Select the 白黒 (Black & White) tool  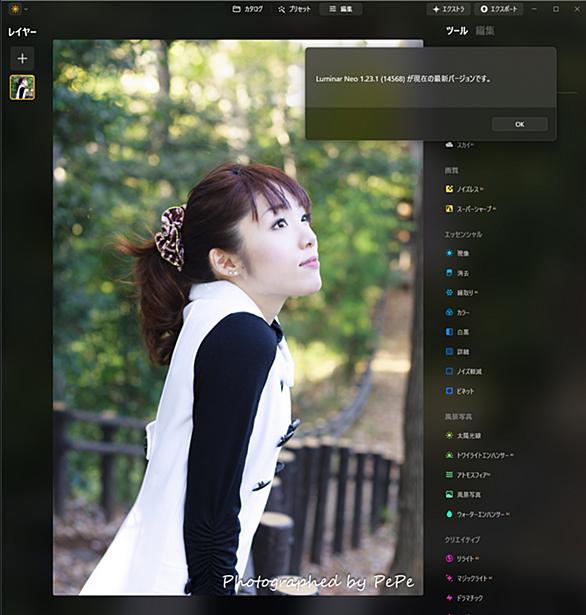[457, 332]
